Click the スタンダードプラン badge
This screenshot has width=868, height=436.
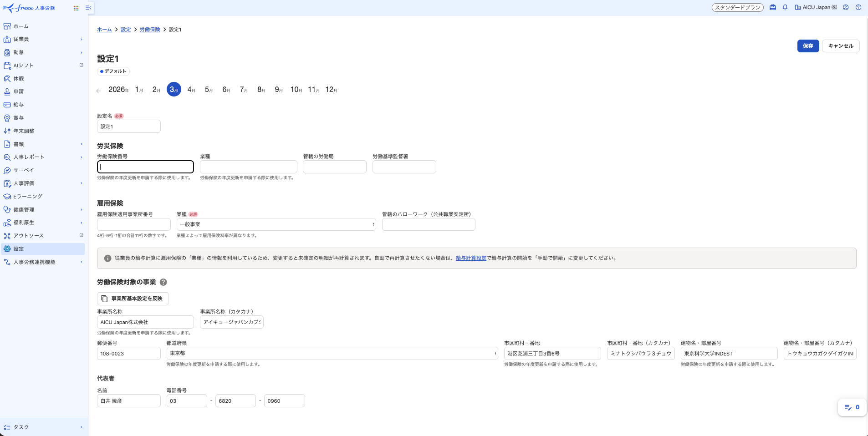coord(738,7)
